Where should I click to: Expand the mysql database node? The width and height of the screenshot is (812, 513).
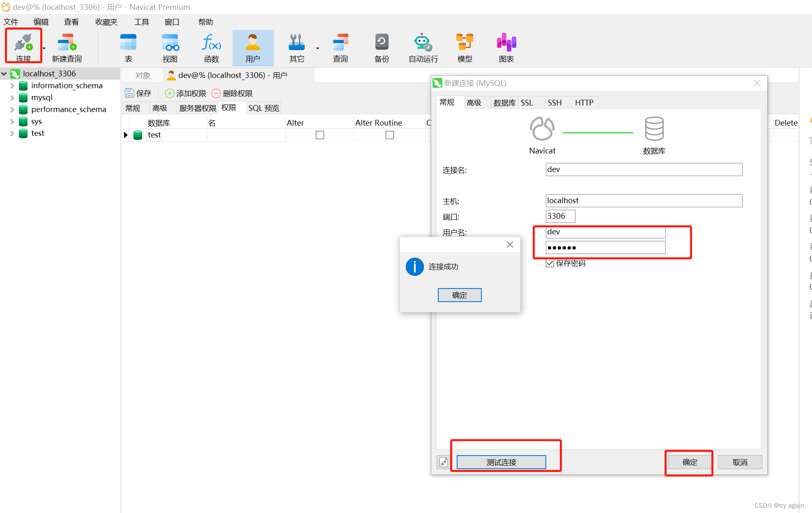(12, 97)
